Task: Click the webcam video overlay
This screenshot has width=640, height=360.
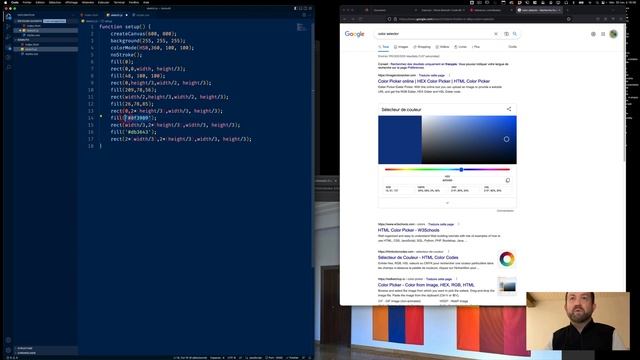Action: (x=578, y=321)
